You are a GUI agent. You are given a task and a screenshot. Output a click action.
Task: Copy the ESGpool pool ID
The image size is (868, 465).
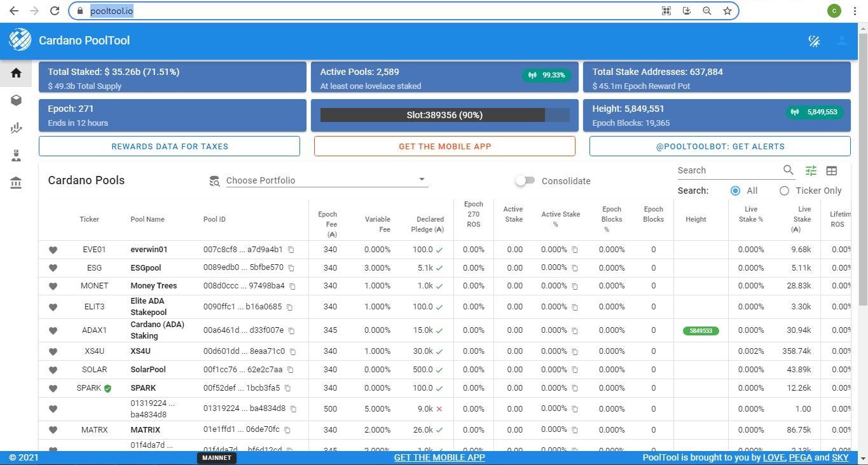(291, 268)
